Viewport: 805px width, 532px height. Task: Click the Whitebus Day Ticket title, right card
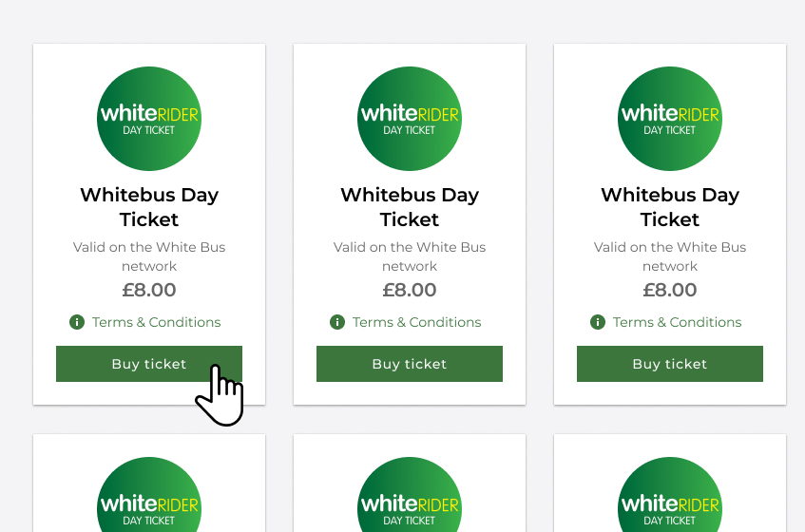(669, 207)
